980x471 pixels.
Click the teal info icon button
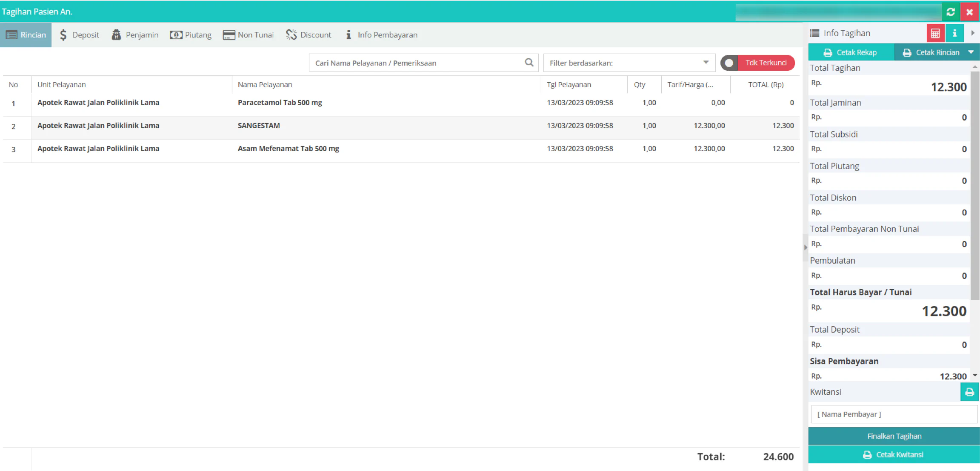[x=954, y=33]
